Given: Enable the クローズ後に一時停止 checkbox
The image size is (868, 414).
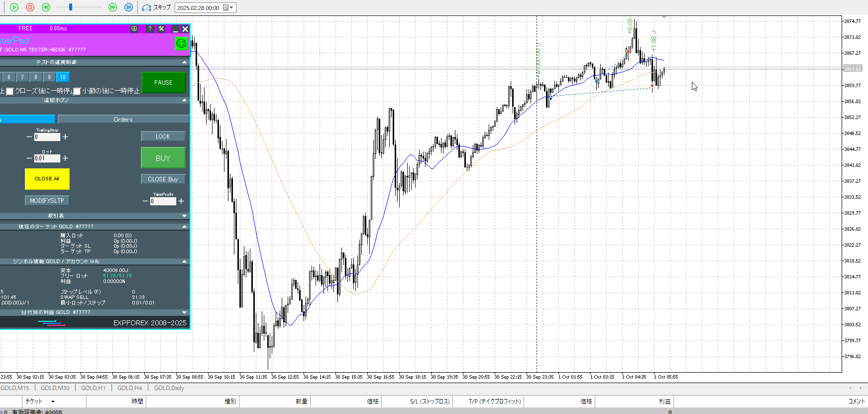Looking at the screenshot, I should [9, 91].
